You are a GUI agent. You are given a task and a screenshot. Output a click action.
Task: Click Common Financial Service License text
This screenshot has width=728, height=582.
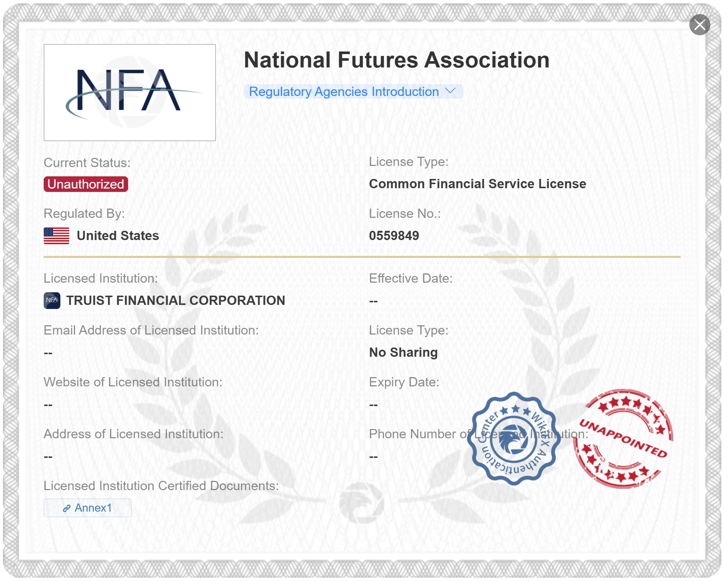(x=478, y=184)
